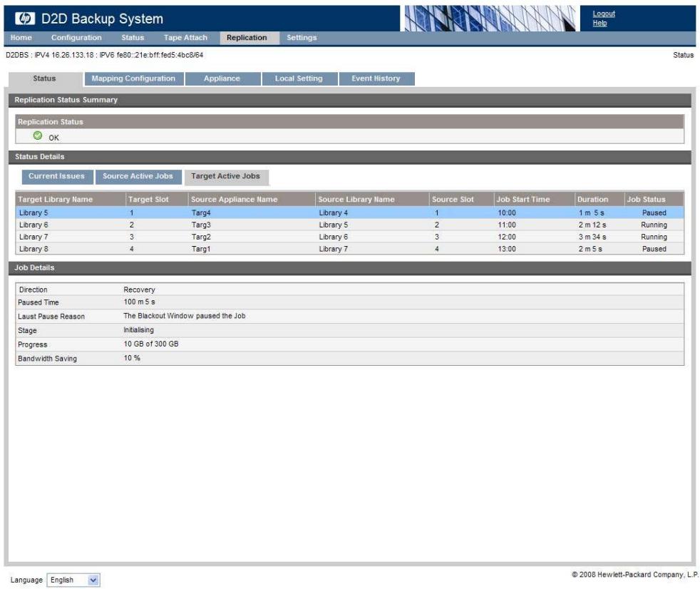700x589 pixels.
Task: Click the Targ4 source appliance cell
Action: [x=201, y=213]
